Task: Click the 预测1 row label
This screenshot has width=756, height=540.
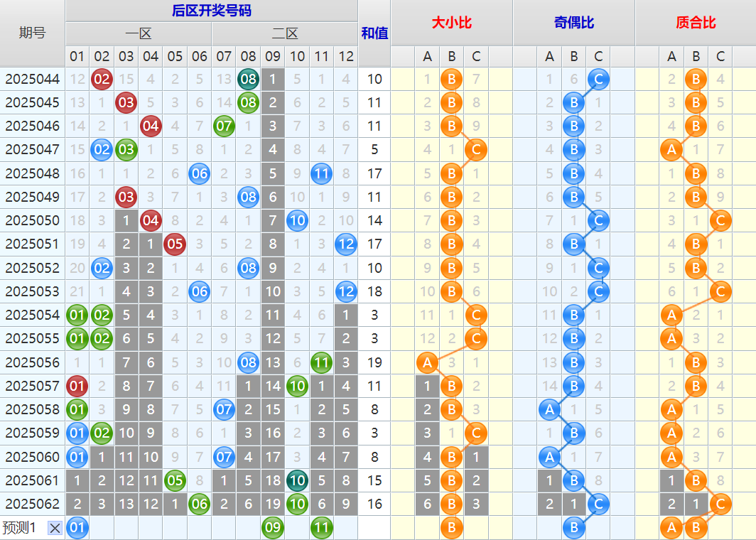Action: (x=19, y=528)
